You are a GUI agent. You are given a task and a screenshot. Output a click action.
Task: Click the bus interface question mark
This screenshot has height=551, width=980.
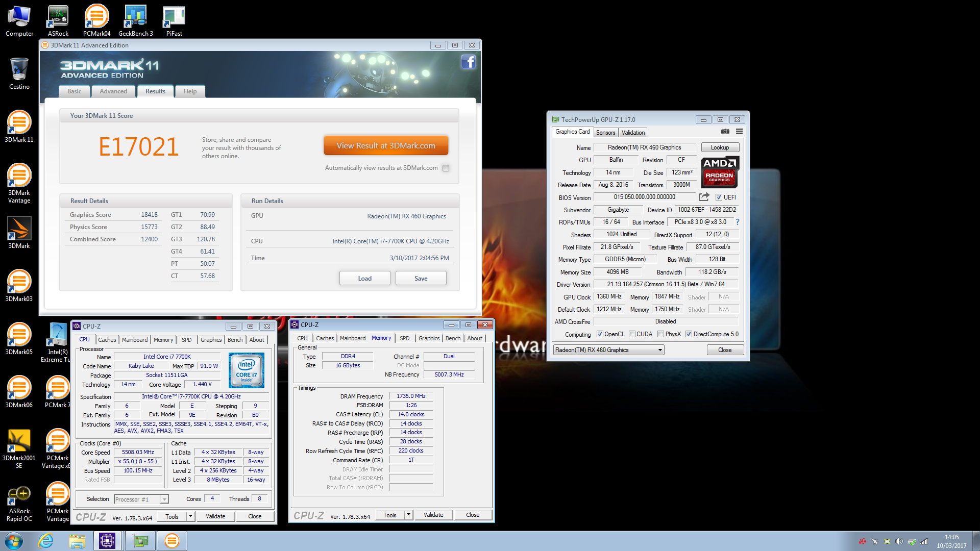click(737, 222)
